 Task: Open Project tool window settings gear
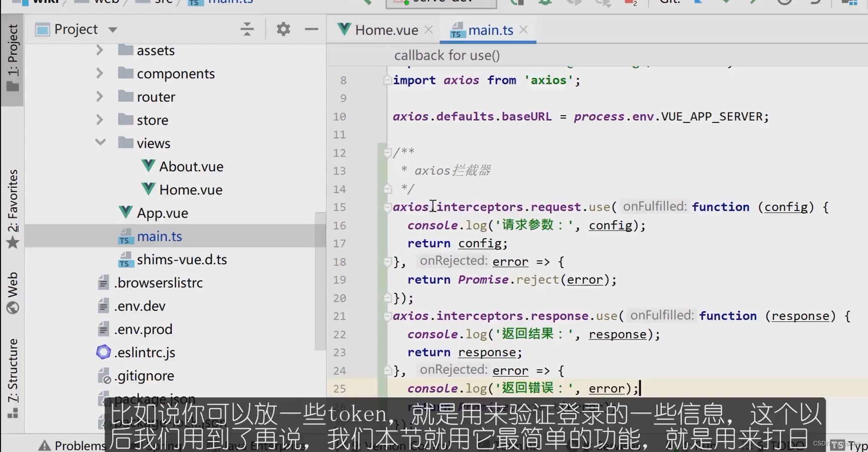(283, 29)
